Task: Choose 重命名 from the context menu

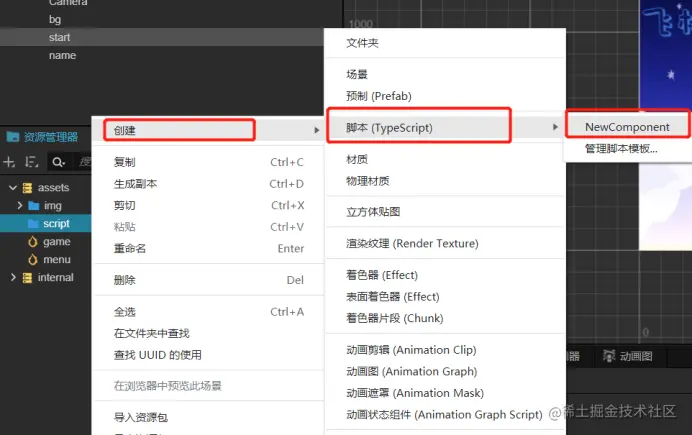Action: (x=208, y=249)
